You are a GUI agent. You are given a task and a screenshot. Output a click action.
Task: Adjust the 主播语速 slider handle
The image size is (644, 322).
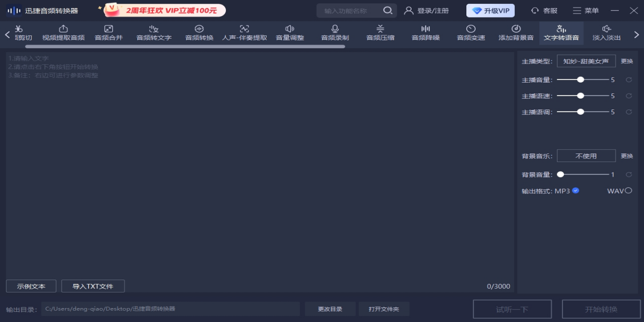pos(580,96)
